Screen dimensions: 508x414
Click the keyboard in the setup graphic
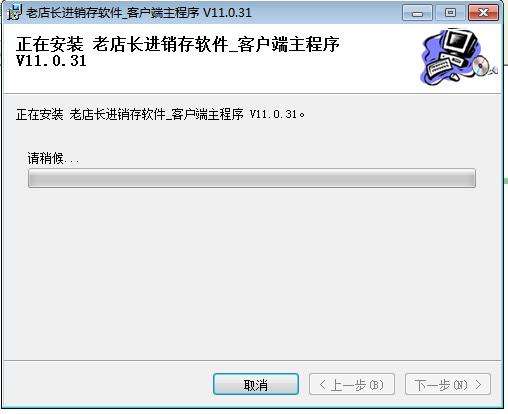[x=439, y=67]
